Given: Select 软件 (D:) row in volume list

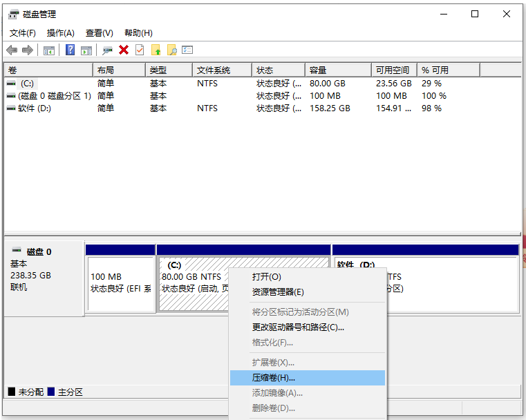Looking at the screenshot, I should [35, 108].
